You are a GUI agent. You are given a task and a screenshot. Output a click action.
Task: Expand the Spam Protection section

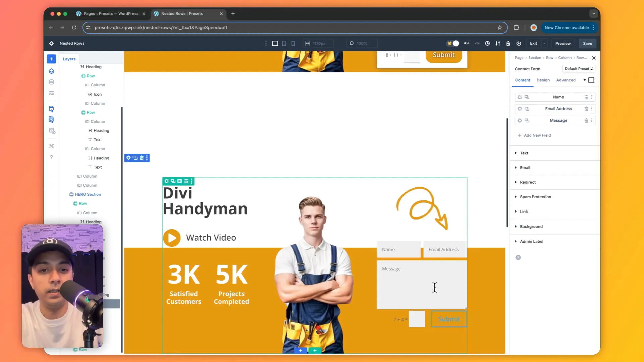pos(535,197)
